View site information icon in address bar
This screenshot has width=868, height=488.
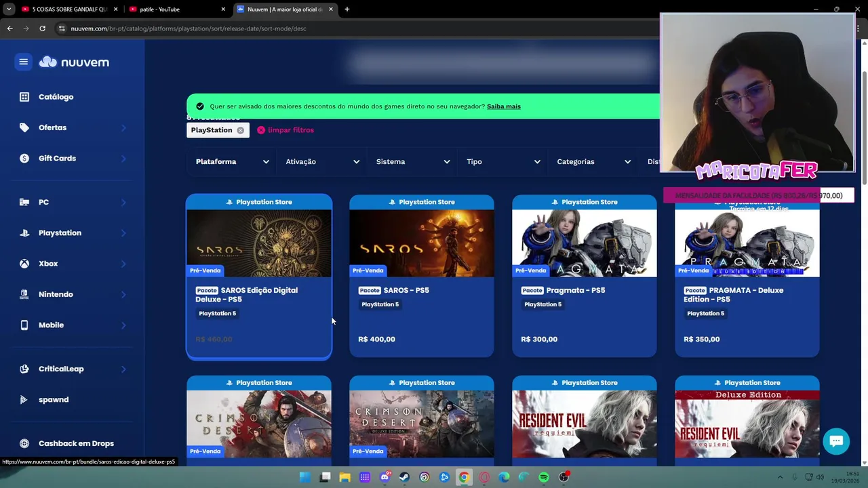pyautogui.click(x=62, y=28)
